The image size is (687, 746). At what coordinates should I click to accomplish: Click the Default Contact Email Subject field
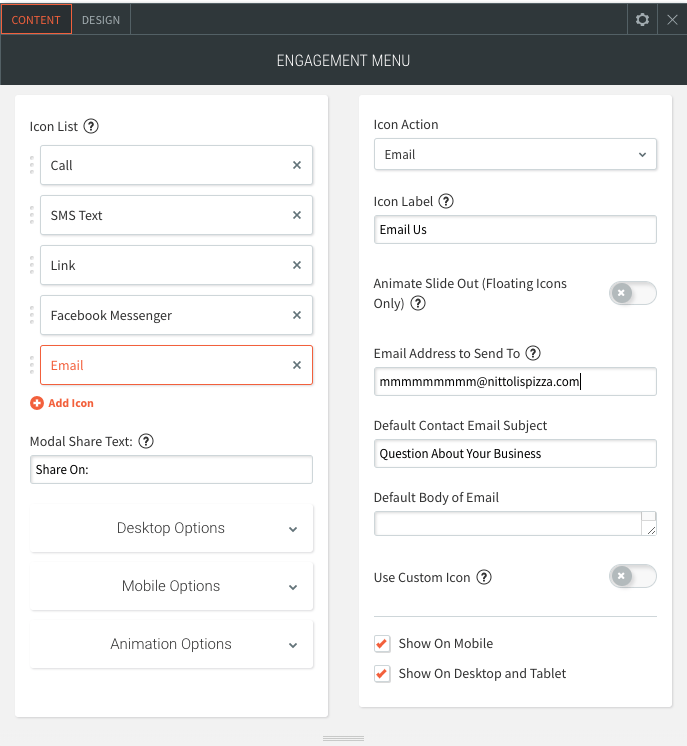tap(514, 454)
